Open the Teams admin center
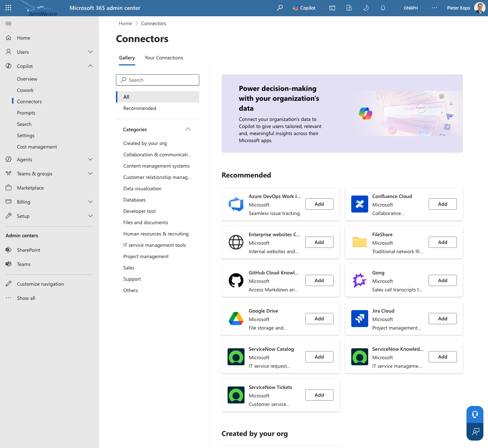The height and width of the screenshot is (448, 488). 24,264
